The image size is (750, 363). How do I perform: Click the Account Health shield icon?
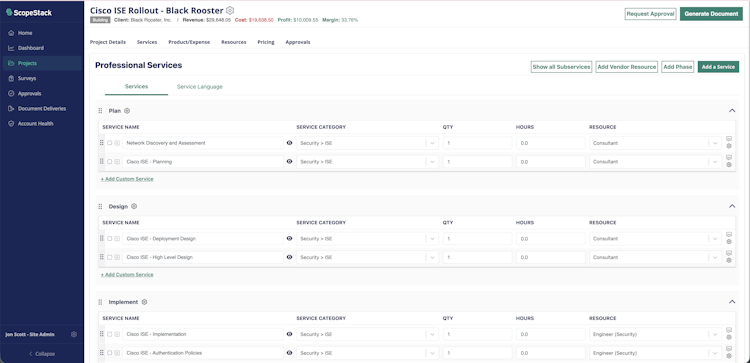[11, 123]
